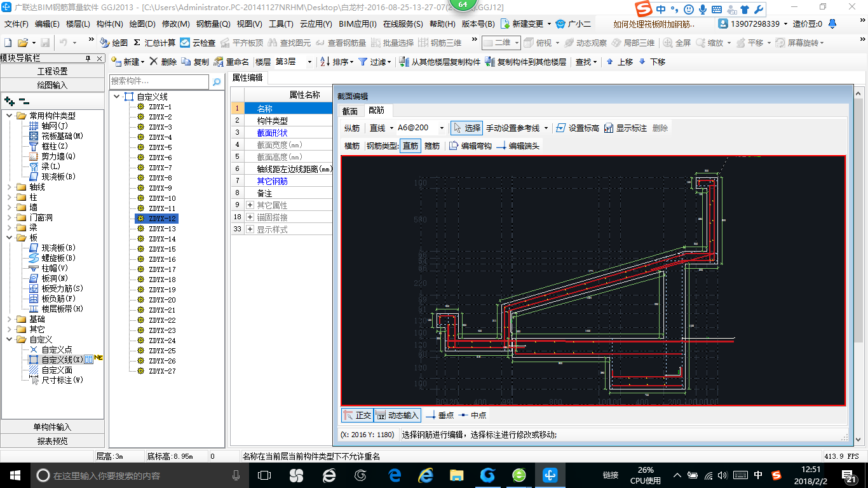
Task: Open the 楼层 第3层 floor dropdown
Action: point(309,62)
